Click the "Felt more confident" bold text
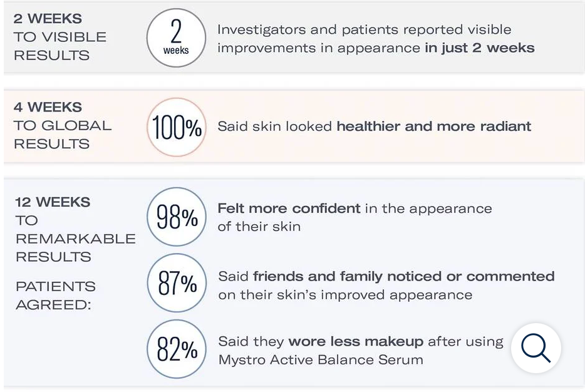Screen dimensions: 585x392 [289, 209]
